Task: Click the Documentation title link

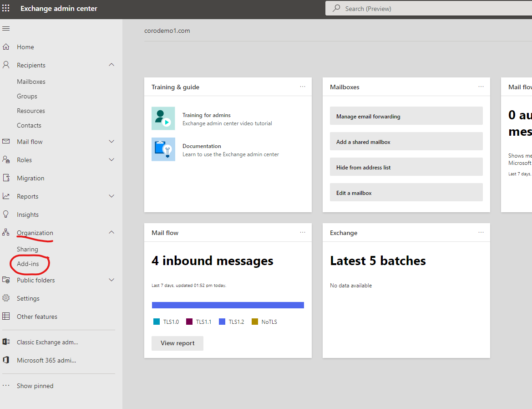Action: point(202,146)
